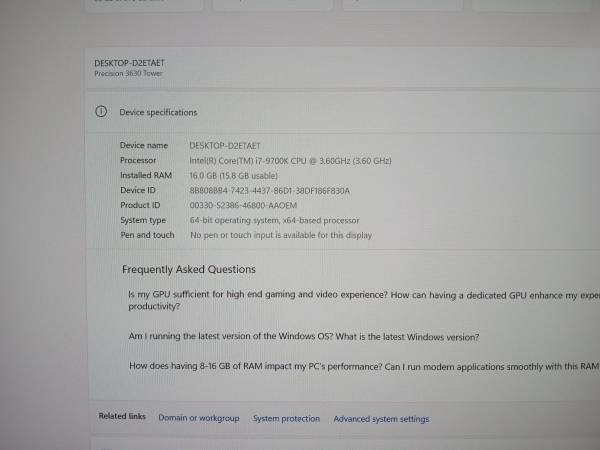Open the System protection link
The height and width of the screenshot is (450, 600).
pos(286,419)
